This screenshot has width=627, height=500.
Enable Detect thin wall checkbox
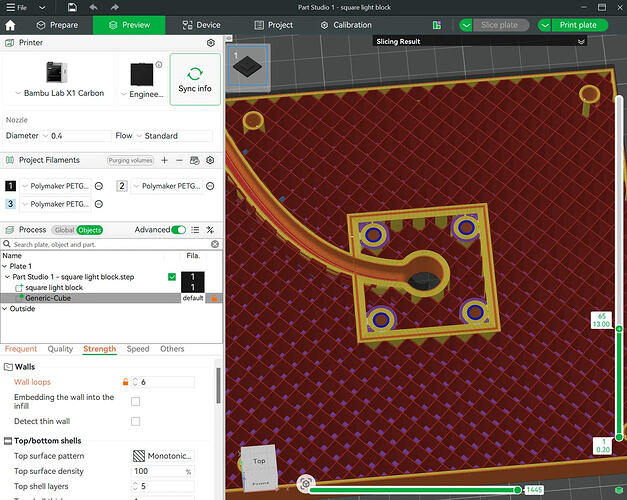coord(136,421)
